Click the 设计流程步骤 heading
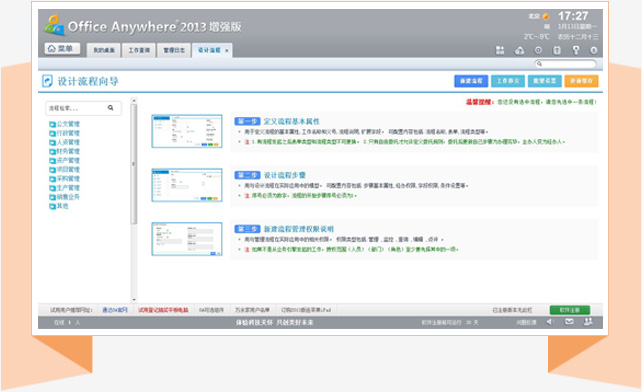Screen dimensions: 642x392 tap(284, 175)
